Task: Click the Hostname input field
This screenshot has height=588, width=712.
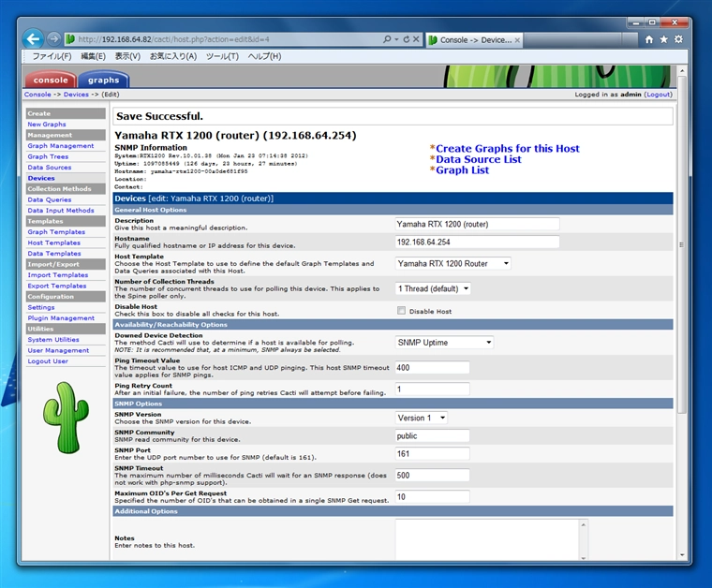Action: point(477,243)
